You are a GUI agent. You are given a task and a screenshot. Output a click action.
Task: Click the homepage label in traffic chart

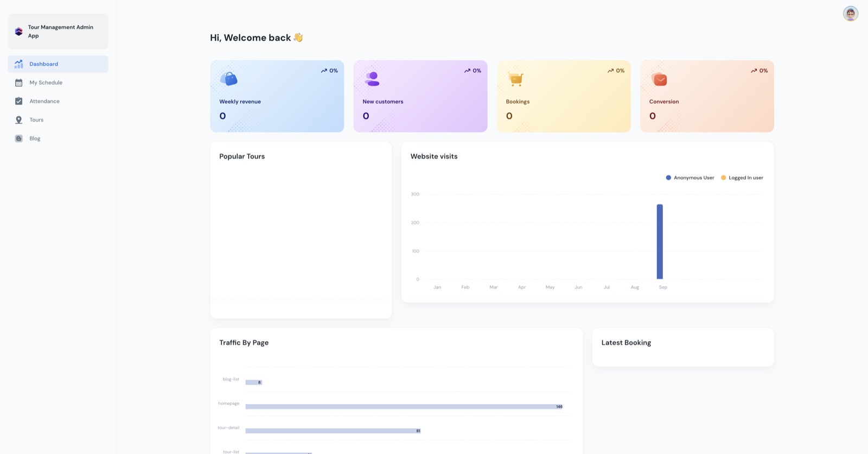(x=228, y=403)
